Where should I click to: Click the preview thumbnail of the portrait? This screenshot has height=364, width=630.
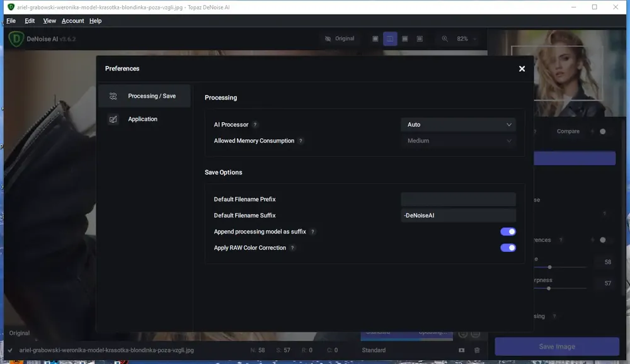tap(557, 72)
